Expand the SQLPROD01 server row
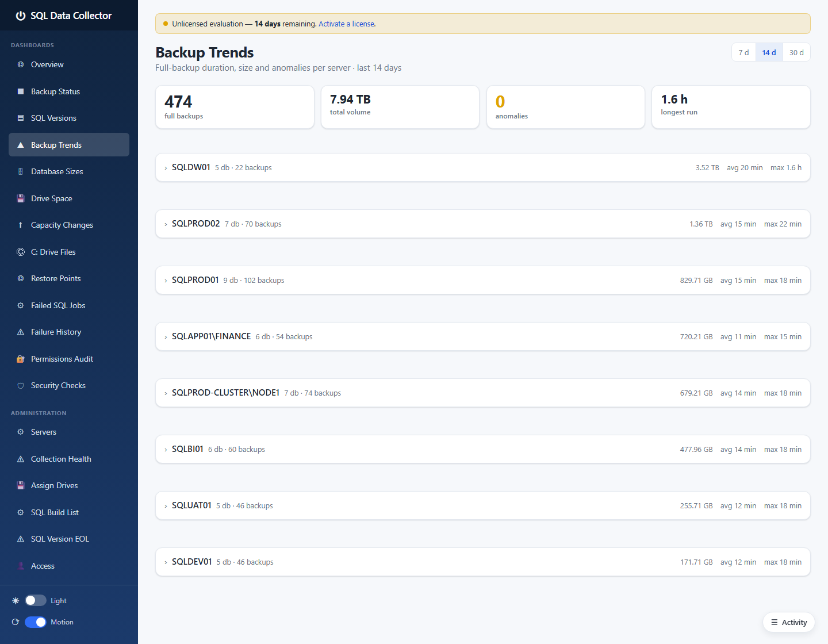Viewport: 828px width, 644px height. pos(483,280)
